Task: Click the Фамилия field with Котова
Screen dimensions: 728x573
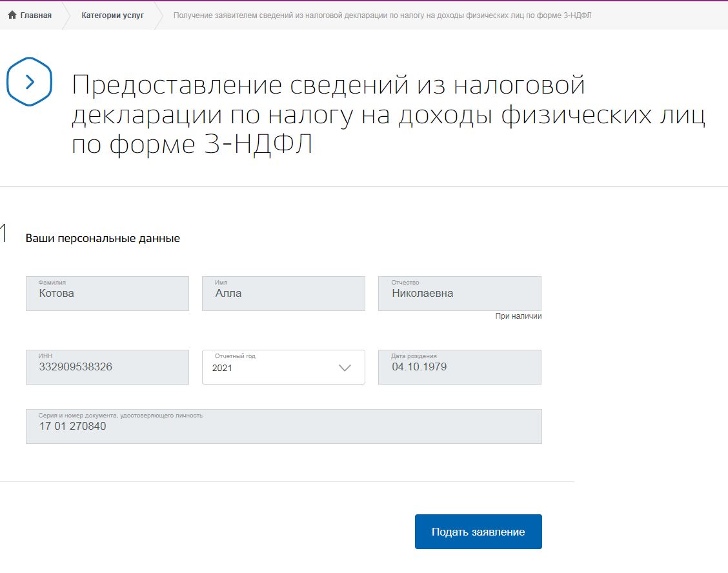Action: tap(107, 294)
